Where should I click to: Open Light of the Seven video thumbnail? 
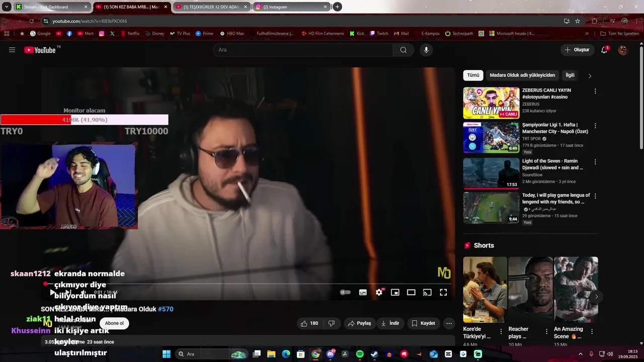491,173
